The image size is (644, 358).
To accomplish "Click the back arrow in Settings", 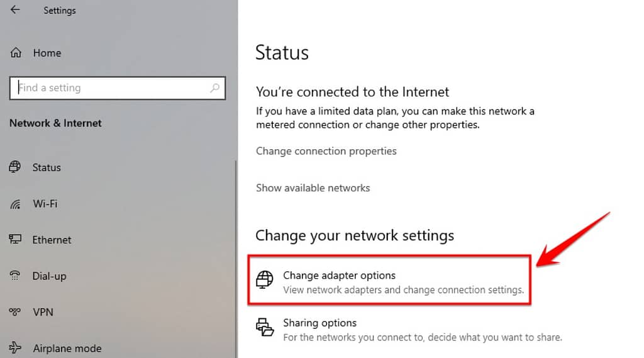I will 15,9.
